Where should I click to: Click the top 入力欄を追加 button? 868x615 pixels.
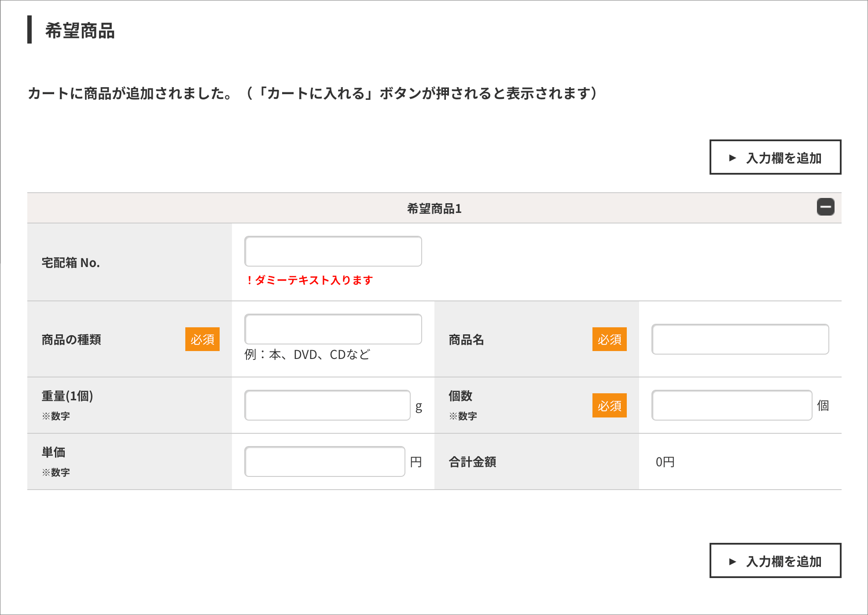point(775,157)
